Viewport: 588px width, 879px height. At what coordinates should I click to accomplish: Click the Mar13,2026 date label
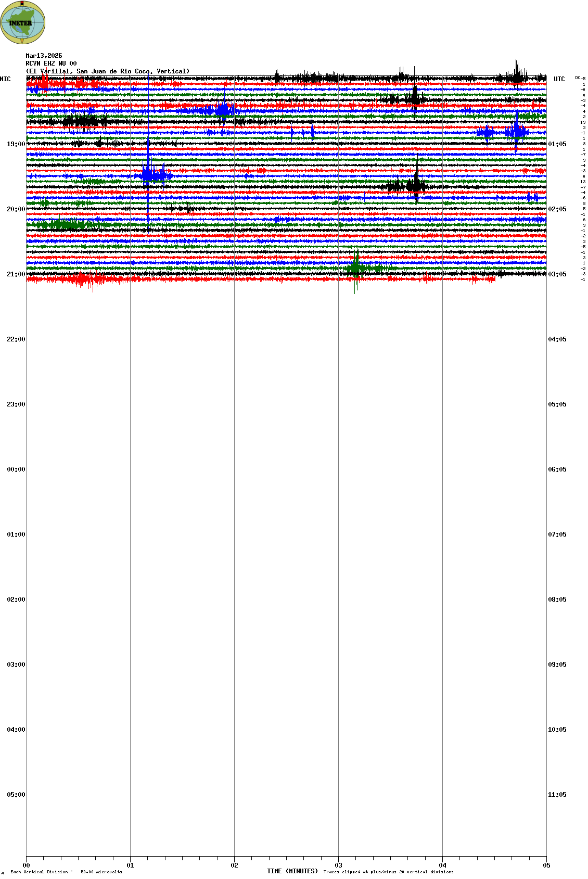tap(44, 56)
